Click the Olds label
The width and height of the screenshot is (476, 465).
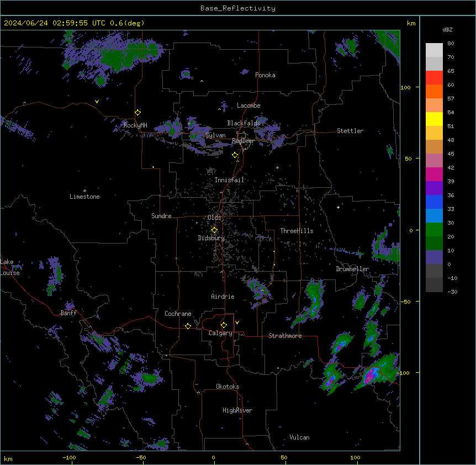214,218
